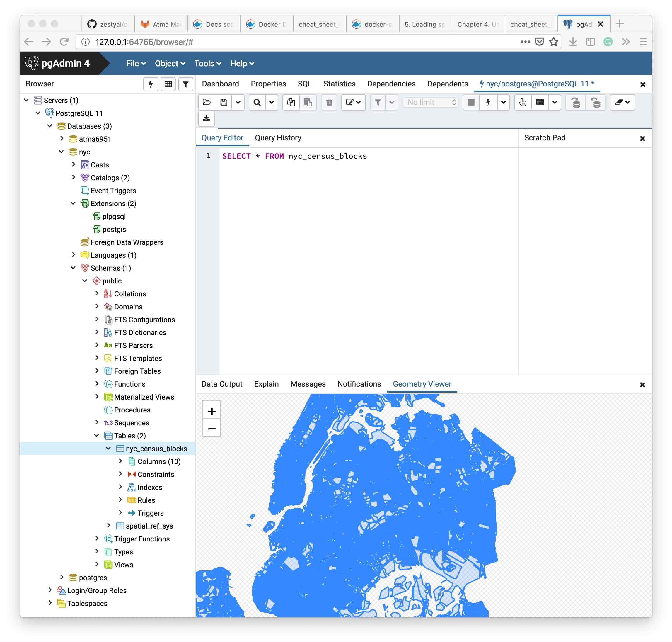672x642 pixels.
Task: Collapse the Tables (2) node
Action: [97, 435]
